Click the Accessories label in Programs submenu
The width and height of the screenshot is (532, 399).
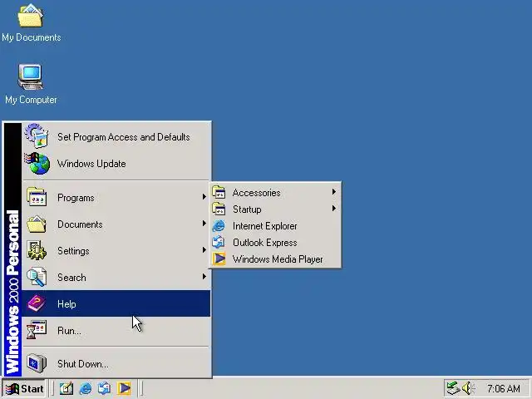(x=257, y=193)
